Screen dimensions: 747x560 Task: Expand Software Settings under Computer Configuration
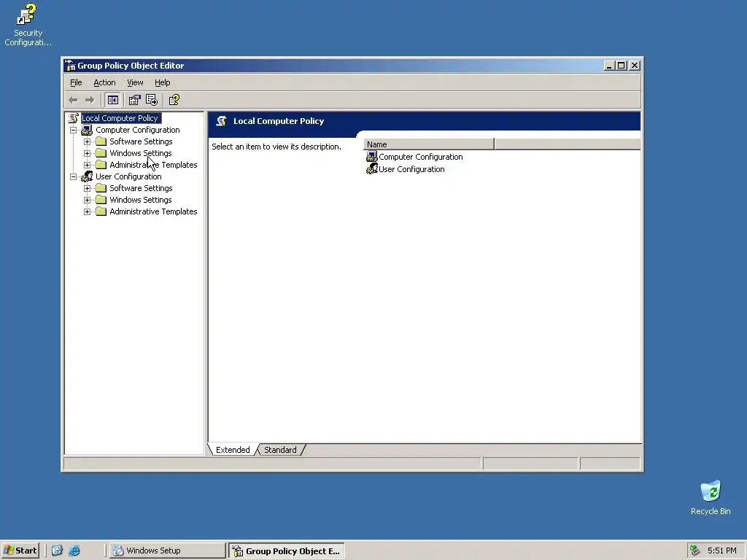(x=88, y=141)
